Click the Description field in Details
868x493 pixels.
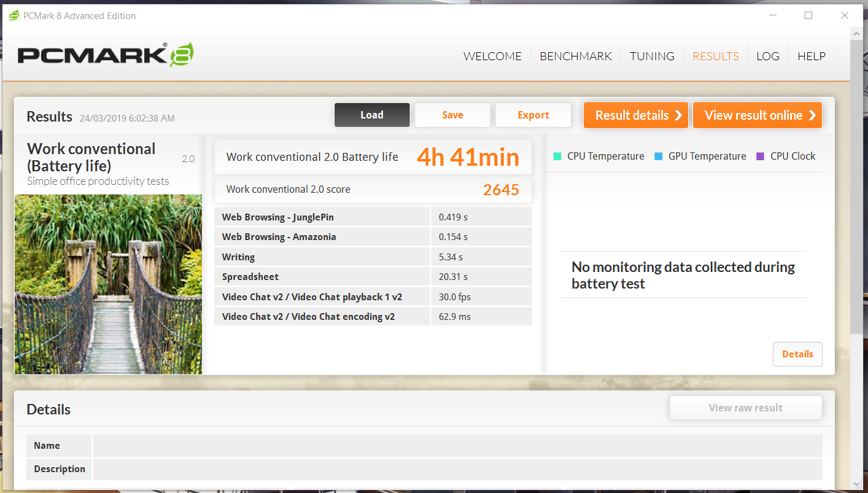(457, 469)
